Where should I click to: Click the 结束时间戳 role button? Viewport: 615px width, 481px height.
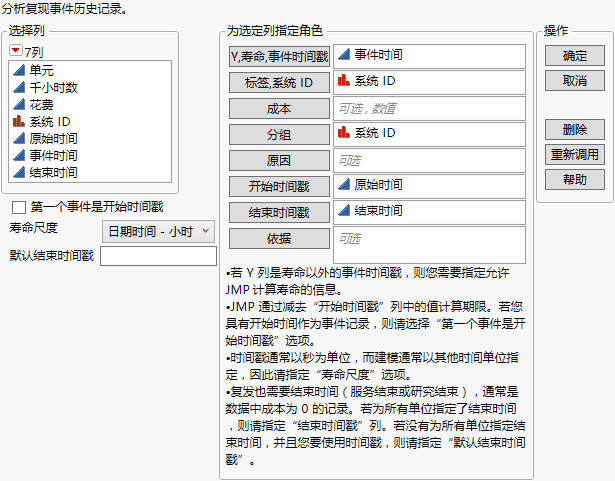[279, 212]
